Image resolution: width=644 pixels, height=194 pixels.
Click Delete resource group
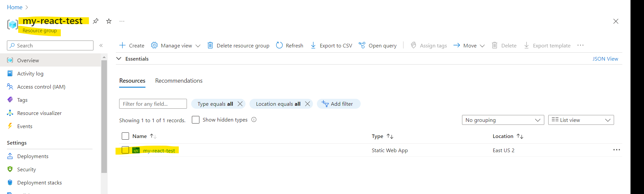[238, 45]
